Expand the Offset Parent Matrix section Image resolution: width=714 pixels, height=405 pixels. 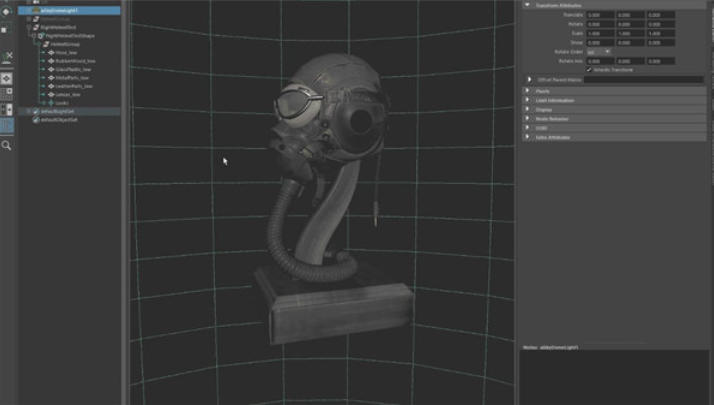coord(530,79)
